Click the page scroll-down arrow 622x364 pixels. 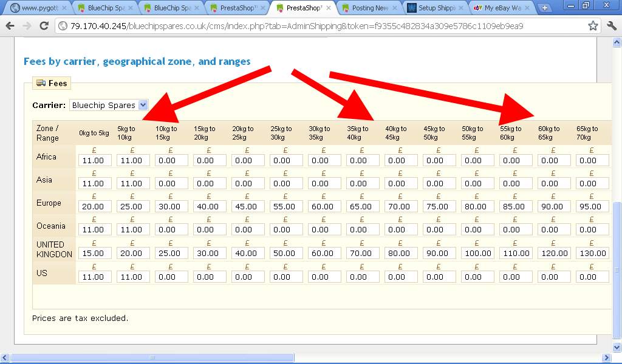(617, 348)
